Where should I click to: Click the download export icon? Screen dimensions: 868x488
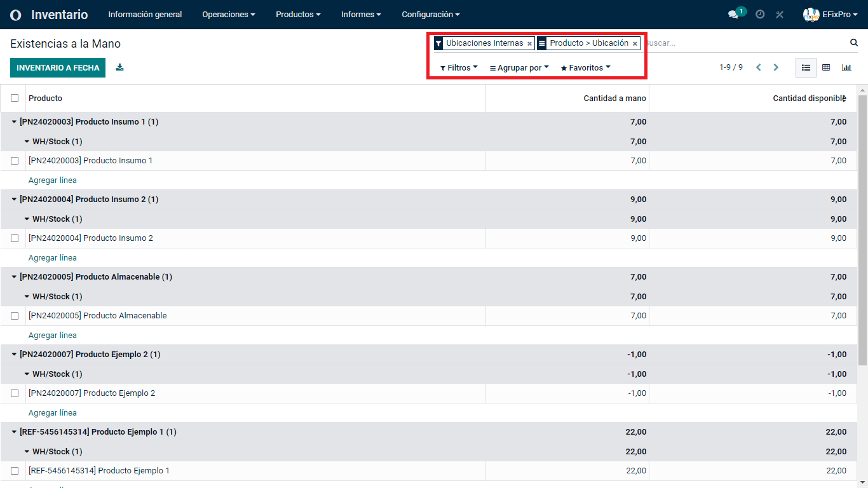click(119, 67)
